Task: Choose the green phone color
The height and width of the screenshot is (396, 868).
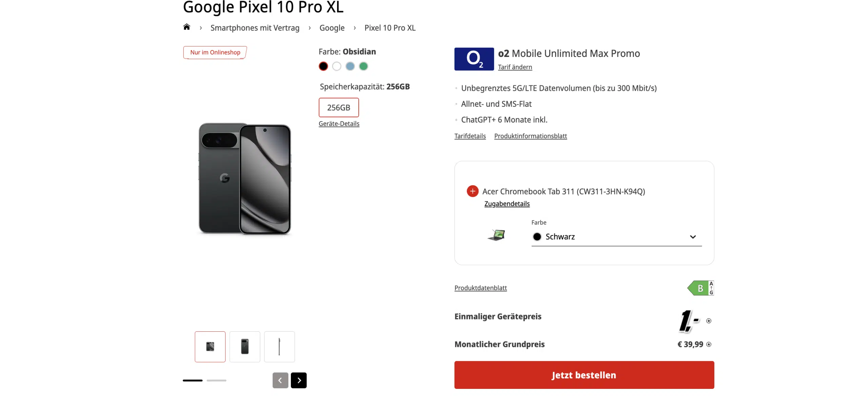Action: point(363,66)
